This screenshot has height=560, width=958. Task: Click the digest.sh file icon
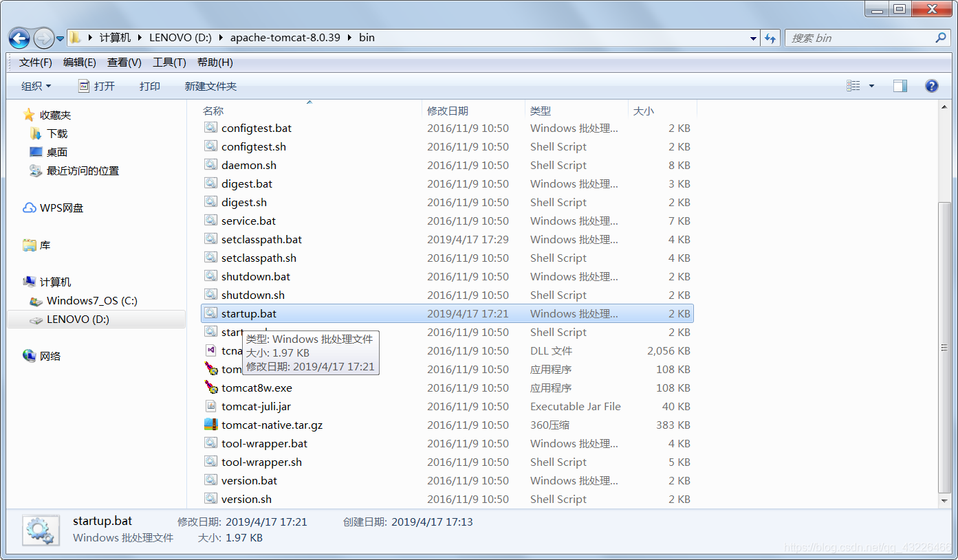[x=210, y=202]
